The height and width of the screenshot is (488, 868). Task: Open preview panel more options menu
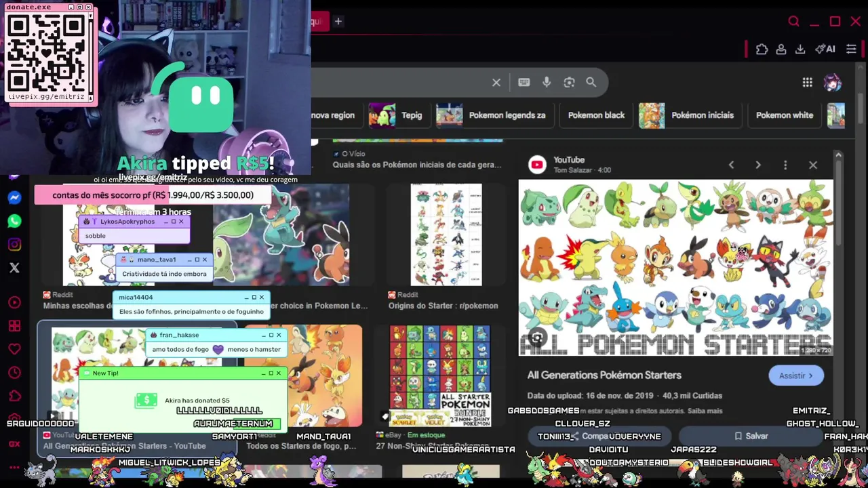[785, 165]
